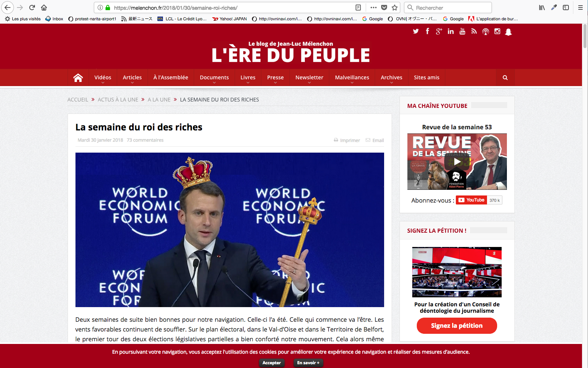Screen dimensions: 588x368
Task: Open the RSS feed icon in header
Action: coord(474,32)
